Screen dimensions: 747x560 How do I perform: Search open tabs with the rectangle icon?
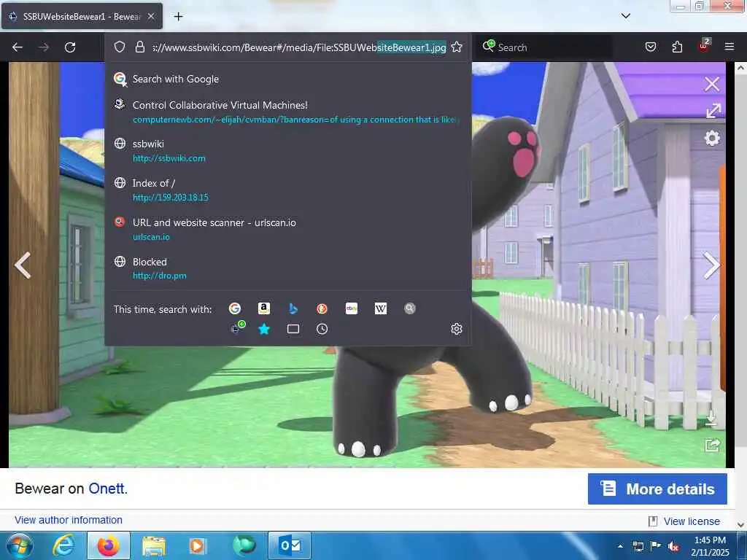coord(293,329)
